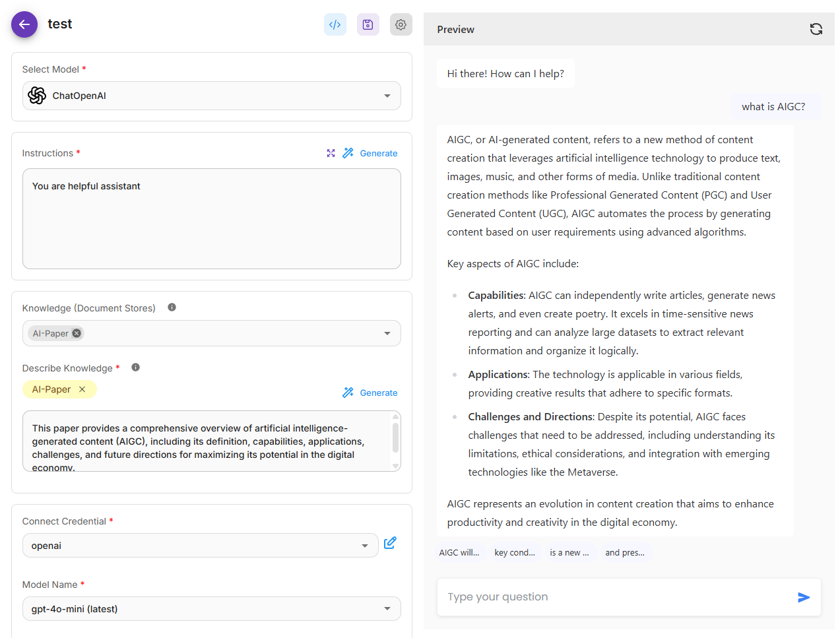Select the suggested prompt starting with AIGC will
The image size is (840, 638).
tap(459, 552)
